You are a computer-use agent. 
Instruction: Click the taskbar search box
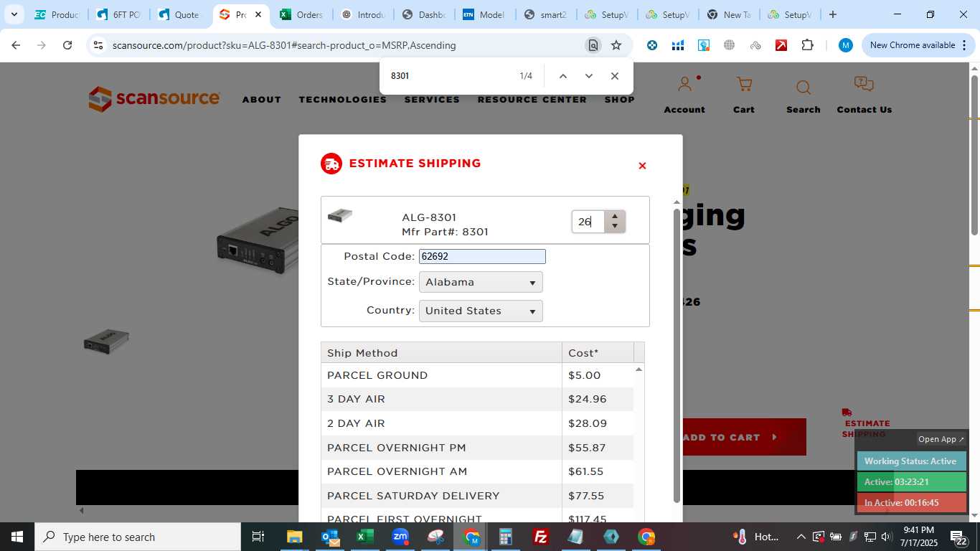(x=138, y=537)
